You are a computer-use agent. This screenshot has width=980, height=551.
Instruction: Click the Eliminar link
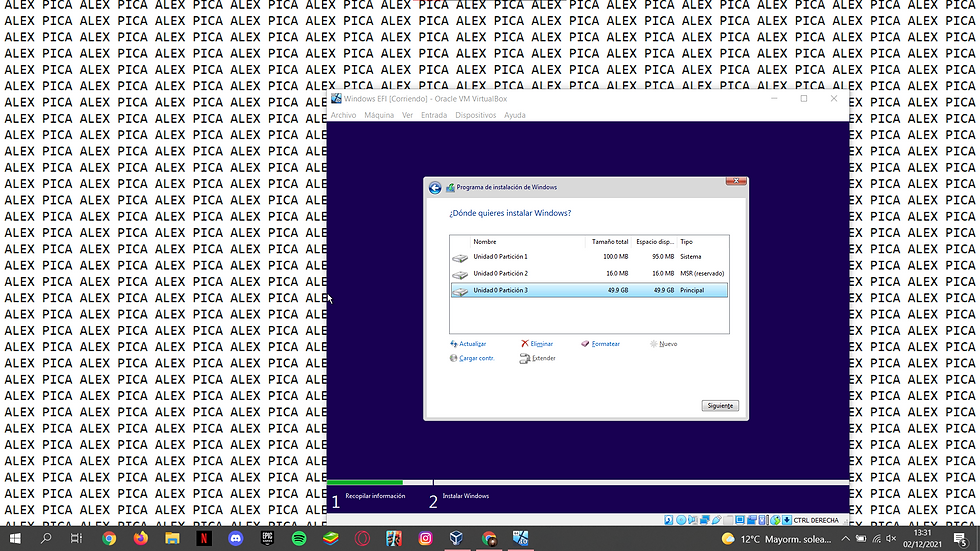[x=541, y=344]
